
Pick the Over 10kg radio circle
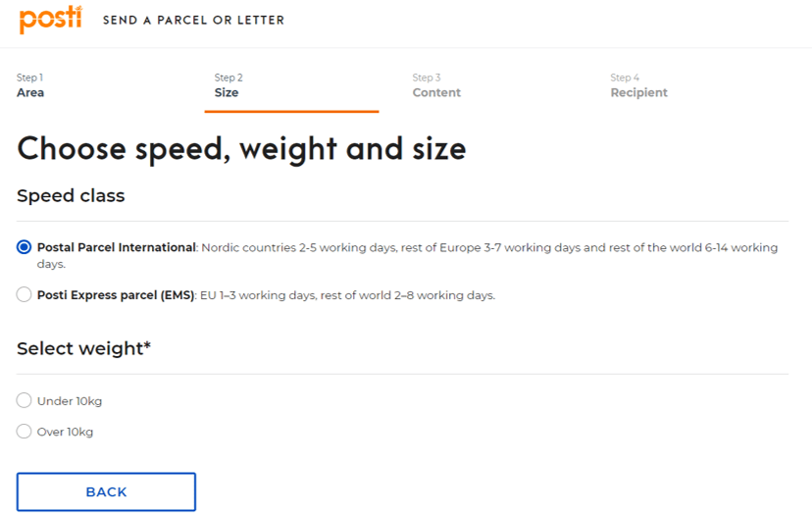click(25, 431)
